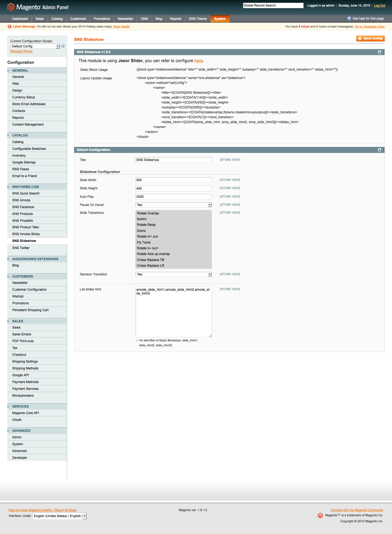
Task: Click the Log Out link
Action: [379, 5]
